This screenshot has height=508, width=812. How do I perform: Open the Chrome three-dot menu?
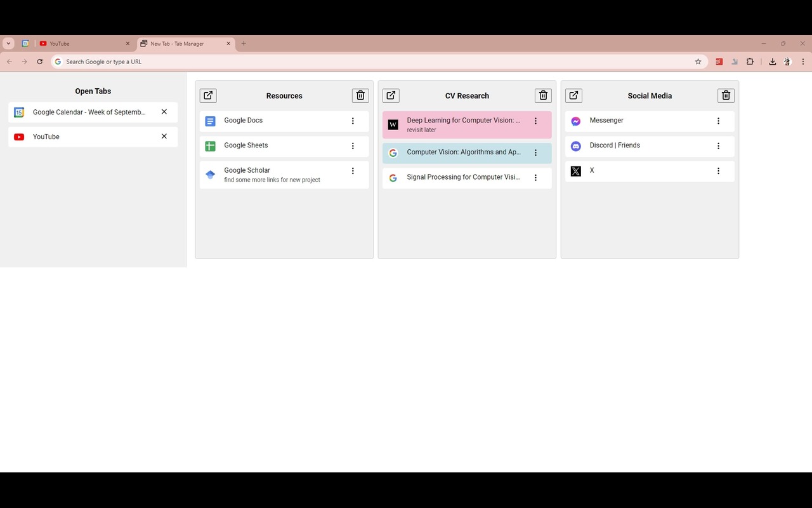[803, 62]
